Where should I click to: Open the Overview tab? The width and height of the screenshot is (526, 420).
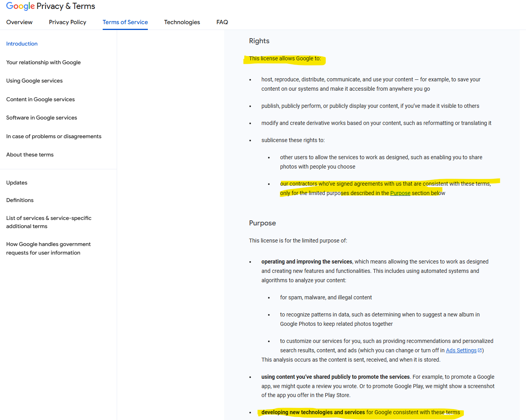[19, 22]
